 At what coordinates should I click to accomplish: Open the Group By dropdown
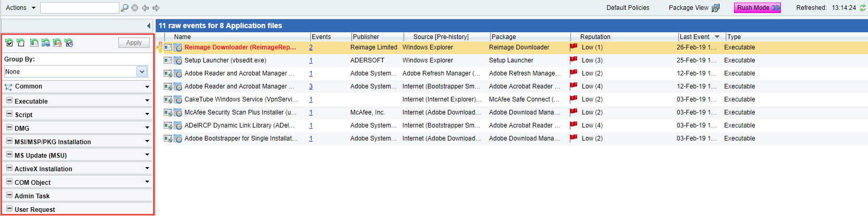142,71
